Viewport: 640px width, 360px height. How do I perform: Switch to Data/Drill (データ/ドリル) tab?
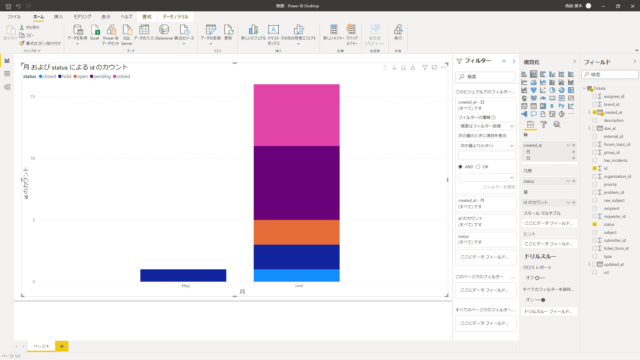(176, 17)
